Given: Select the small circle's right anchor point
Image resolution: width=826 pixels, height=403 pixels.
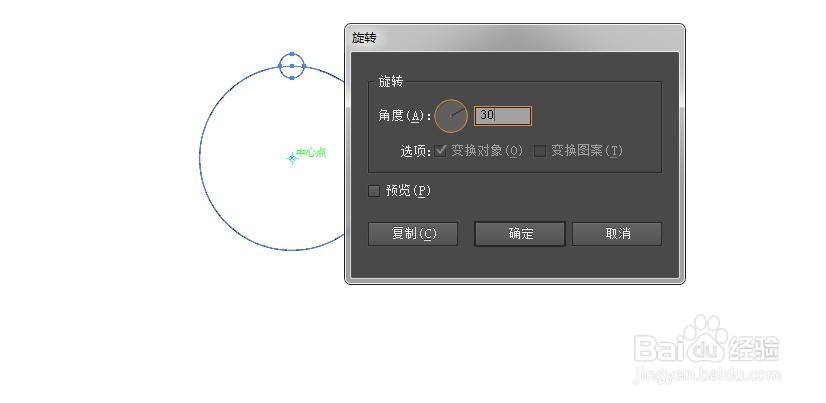Looking at the screenshot, I should [304, 66].
